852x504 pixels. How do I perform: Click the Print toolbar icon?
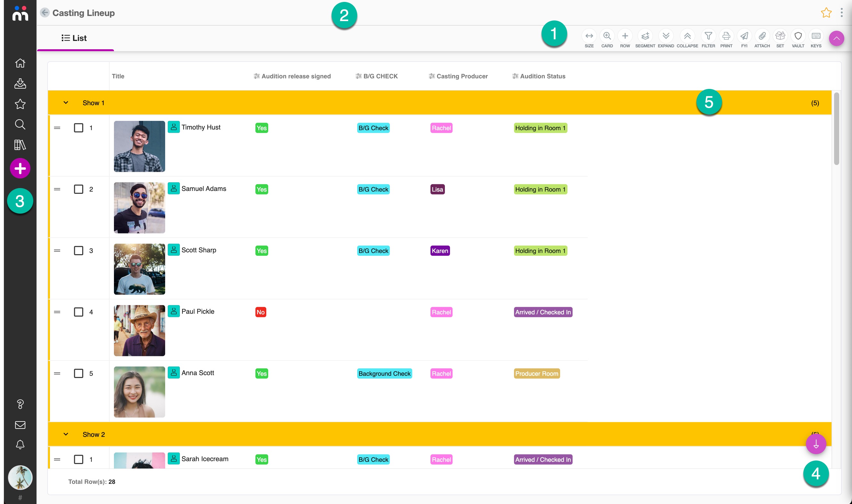(x=726, y=36)
